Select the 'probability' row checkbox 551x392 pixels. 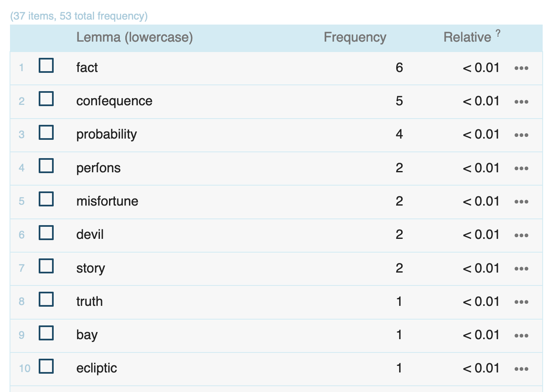click(46, 132)
